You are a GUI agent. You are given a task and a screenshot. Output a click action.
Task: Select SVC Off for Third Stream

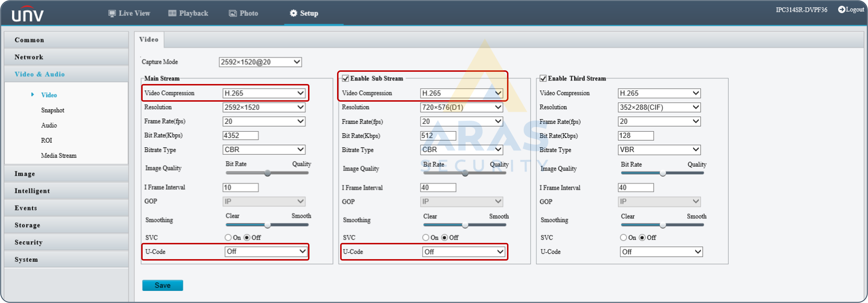(642, 238)
